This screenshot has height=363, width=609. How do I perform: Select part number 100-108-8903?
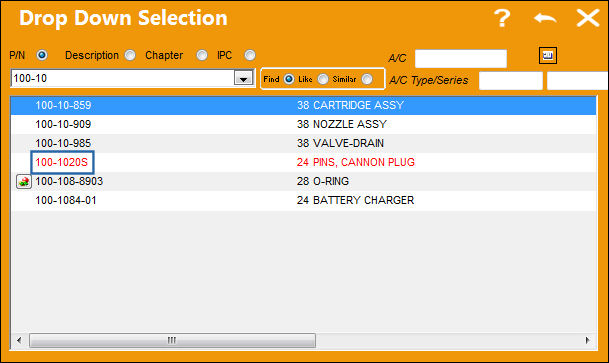[69, 181]
